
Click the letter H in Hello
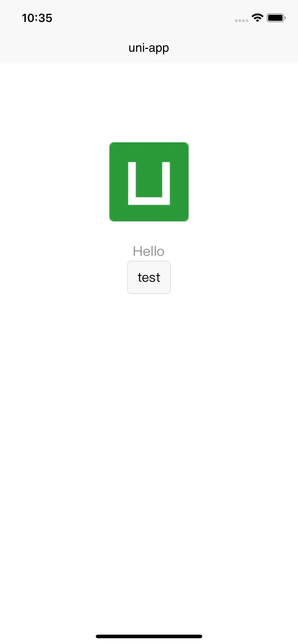pyautogui.click(x=137, y=251)
